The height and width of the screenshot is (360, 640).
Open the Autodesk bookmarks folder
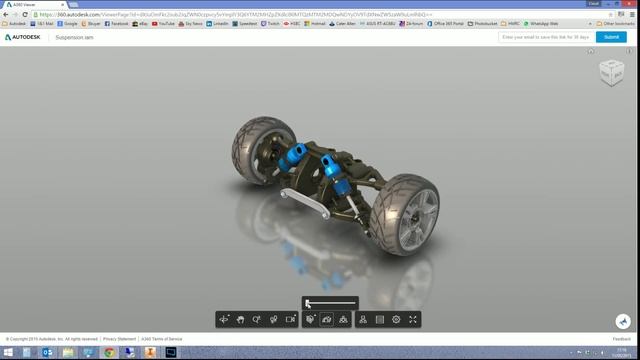[14, 24]
